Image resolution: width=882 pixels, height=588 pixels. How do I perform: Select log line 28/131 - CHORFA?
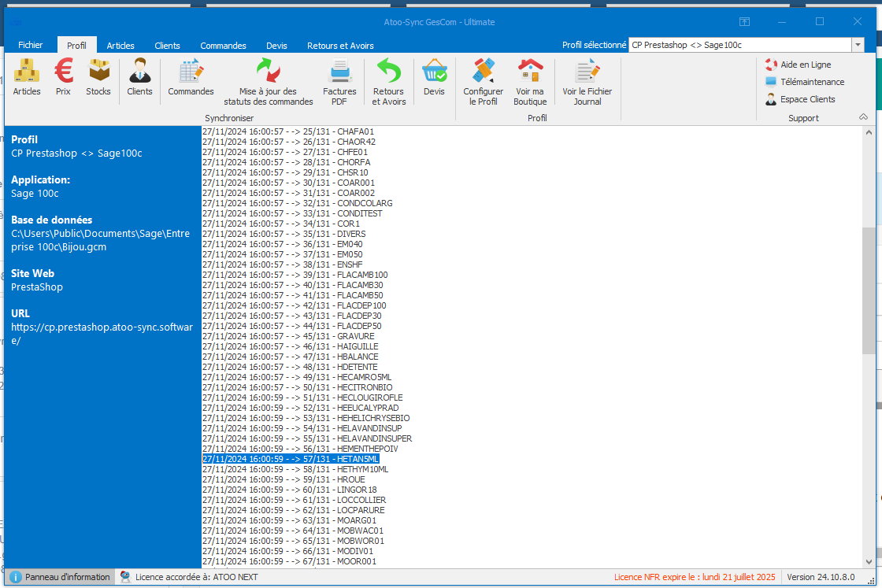(286, 162)
